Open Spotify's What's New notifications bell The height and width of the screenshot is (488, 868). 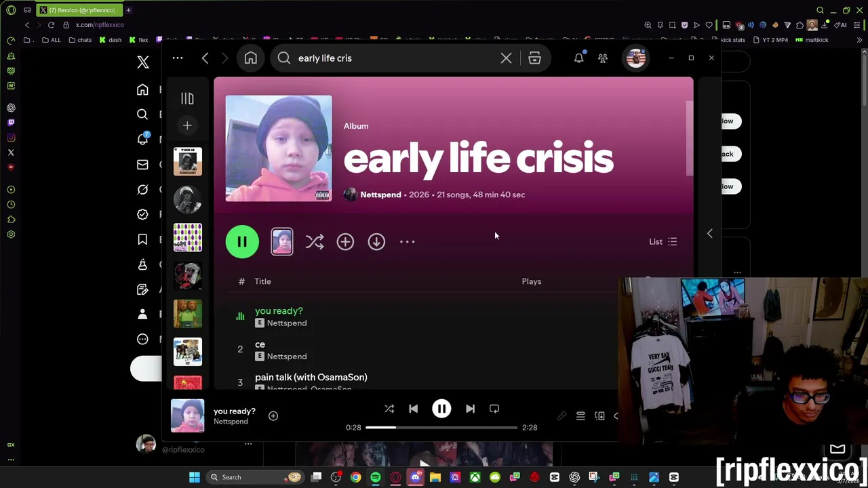(578, 58)
